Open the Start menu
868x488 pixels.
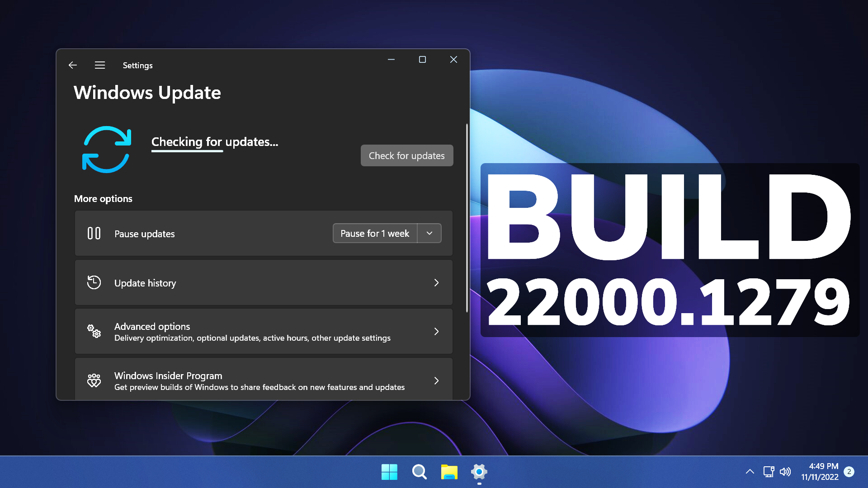pos(389,472)
